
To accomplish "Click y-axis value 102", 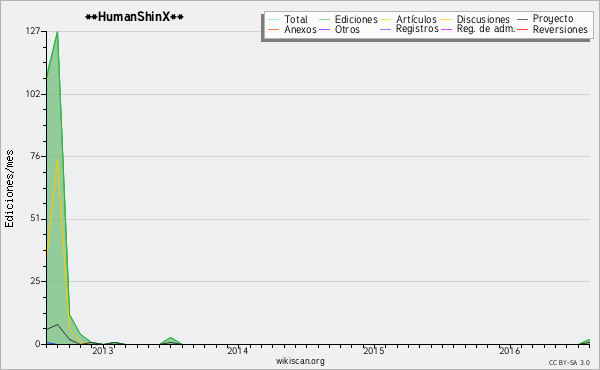I will tap(33, 94).
